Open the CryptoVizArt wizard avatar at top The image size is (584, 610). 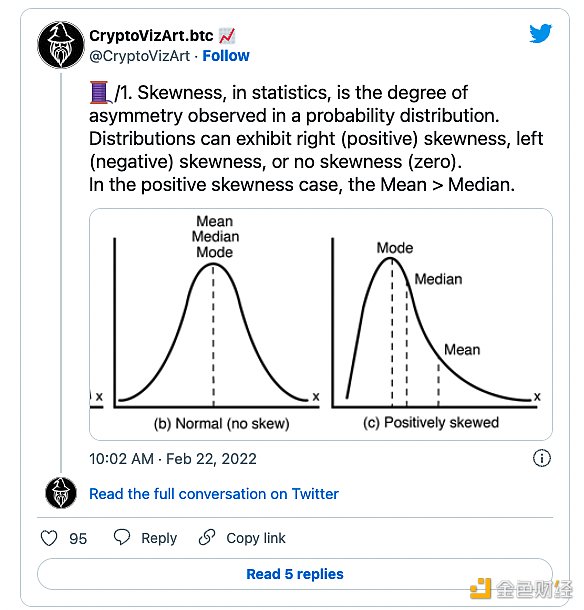[x=61, y=45]
